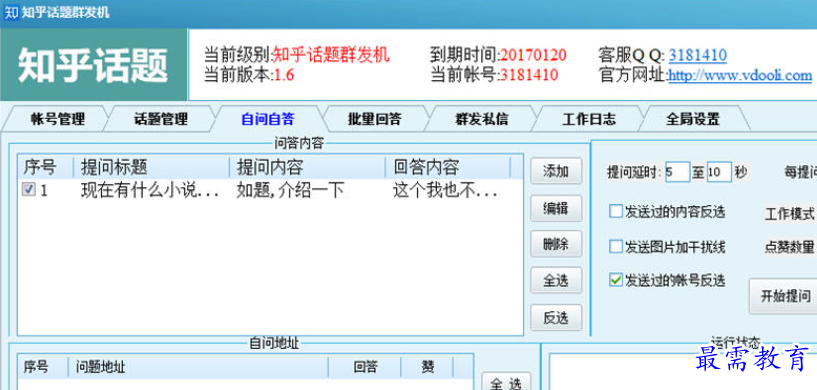Enable 发送过的内容反选 checkbox
Screen dimensions: 817x390
616,211
